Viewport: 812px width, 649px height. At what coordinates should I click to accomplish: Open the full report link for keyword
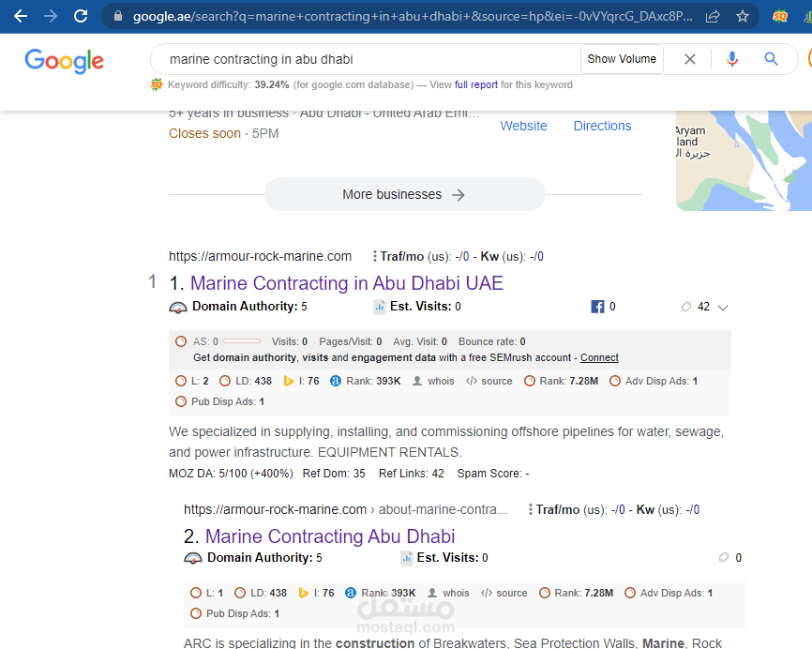pyautogui.click(x=476, y=84)
